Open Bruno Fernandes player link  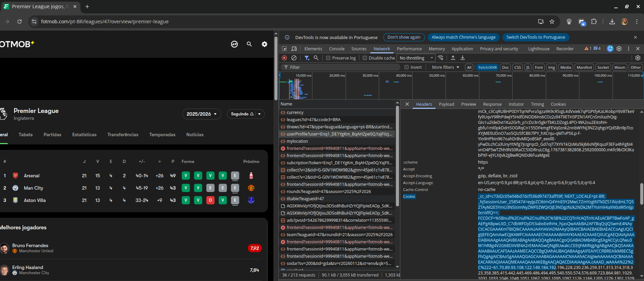tap(30, 245)
